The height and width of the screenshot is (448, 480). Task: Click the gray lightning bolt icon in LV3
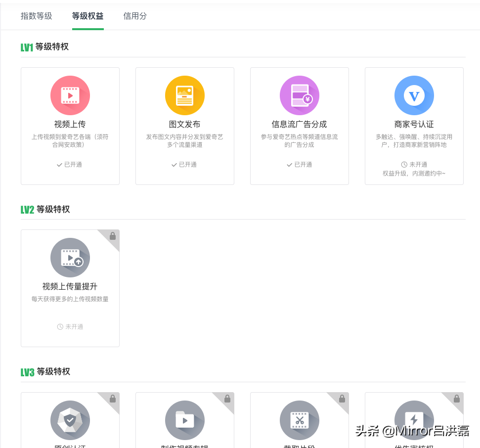point(414,420)
